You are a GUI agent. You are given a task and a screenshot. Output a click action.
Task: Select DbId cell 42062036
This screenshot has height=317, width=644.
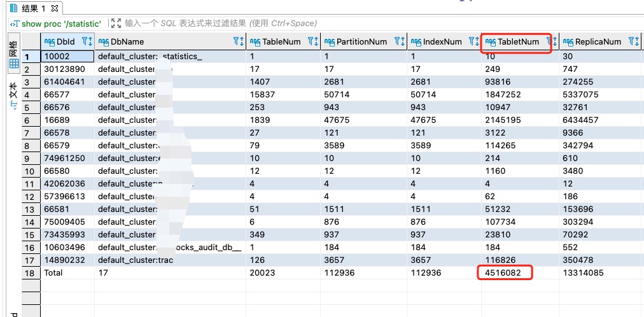click(67, 183)
